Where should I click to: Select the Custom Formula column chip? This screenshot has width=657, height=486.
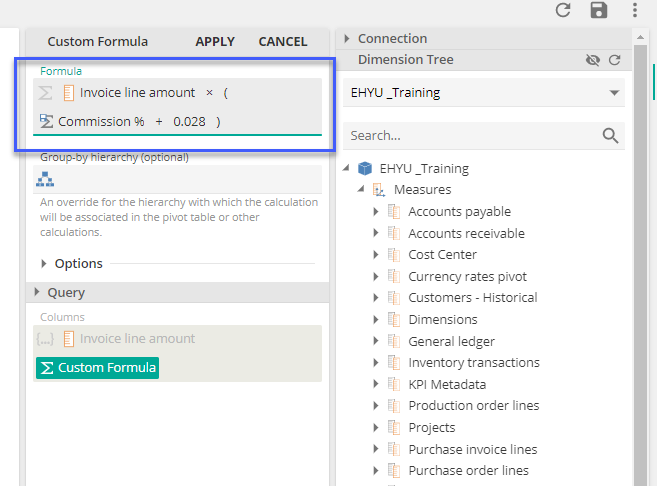click(97, 368)
